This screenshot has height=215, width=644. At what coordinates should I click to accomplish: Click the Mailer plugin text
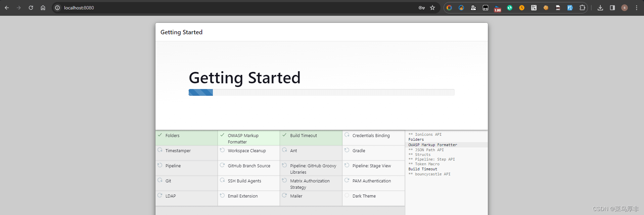coord(296,196)
